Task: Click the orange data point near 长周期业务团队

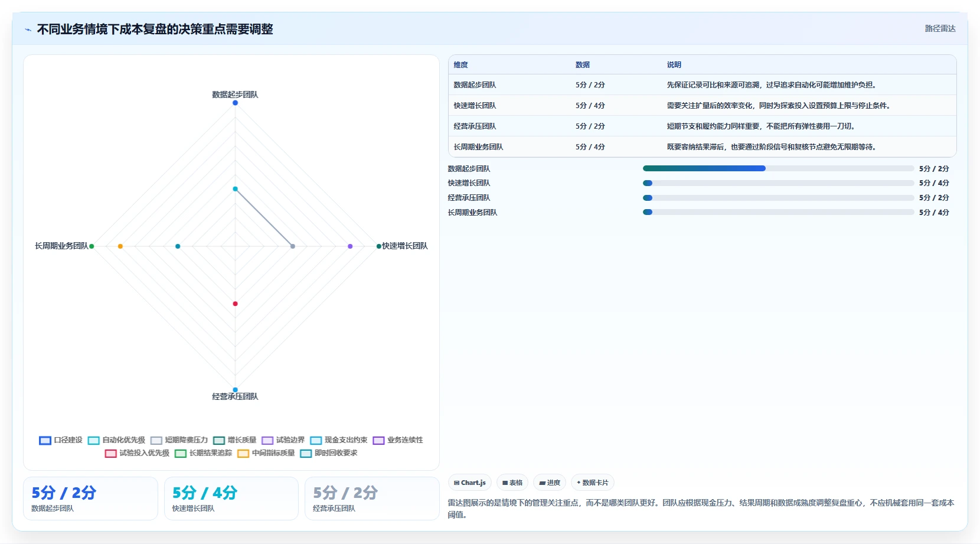Action: coord(120,246)
